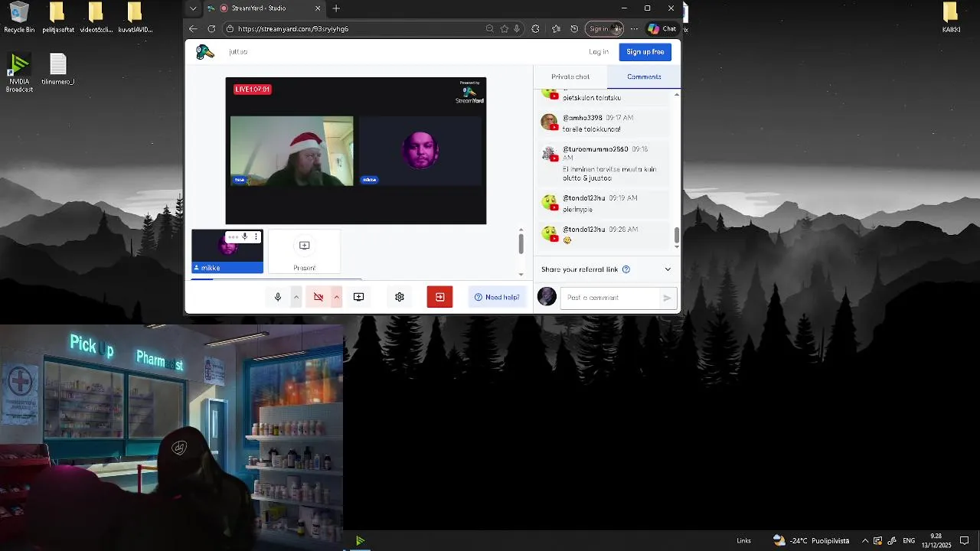Open microphone options chevron beside mic button

pos(296,297)
